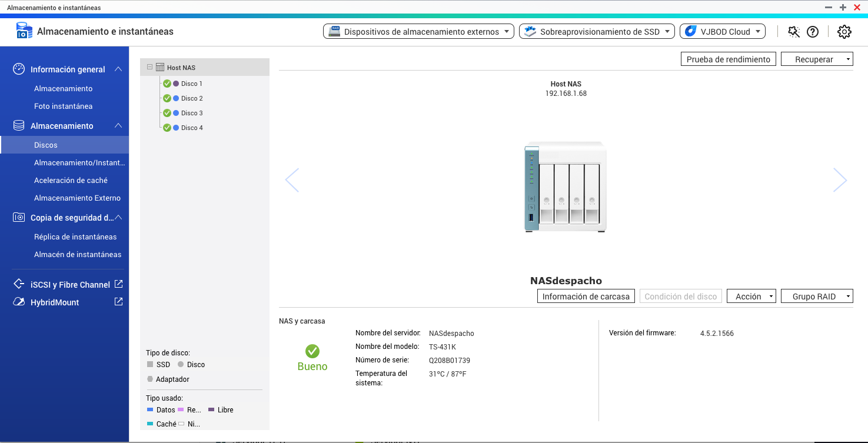Open the HybridMount external link icon
The height and width of the screenshot is (443, 868).
pyautogui.click(x=118, y=302)
